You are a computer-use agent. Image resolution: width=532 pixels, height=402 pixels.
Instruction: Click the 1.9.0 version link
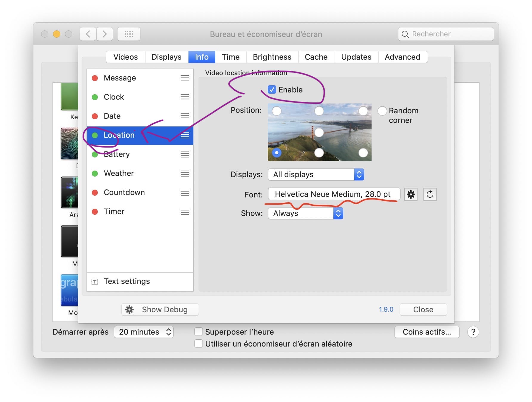pos(386,310)
